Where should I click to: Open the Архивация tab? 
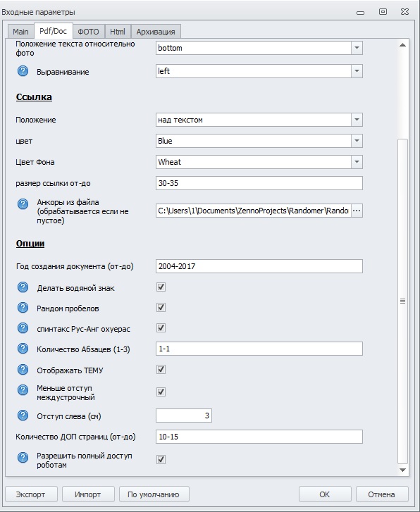(x=156, y=32)
